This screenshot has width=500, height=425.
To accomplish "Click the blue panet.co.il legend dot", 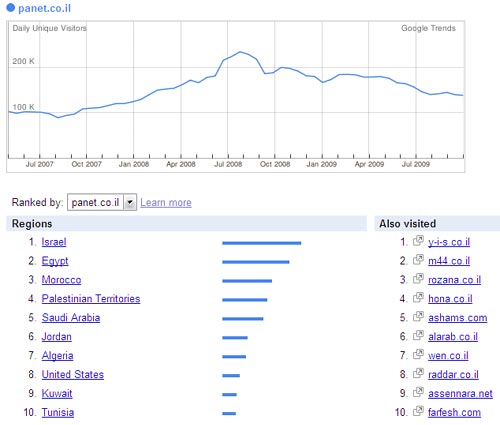I will tap(11, 8).
